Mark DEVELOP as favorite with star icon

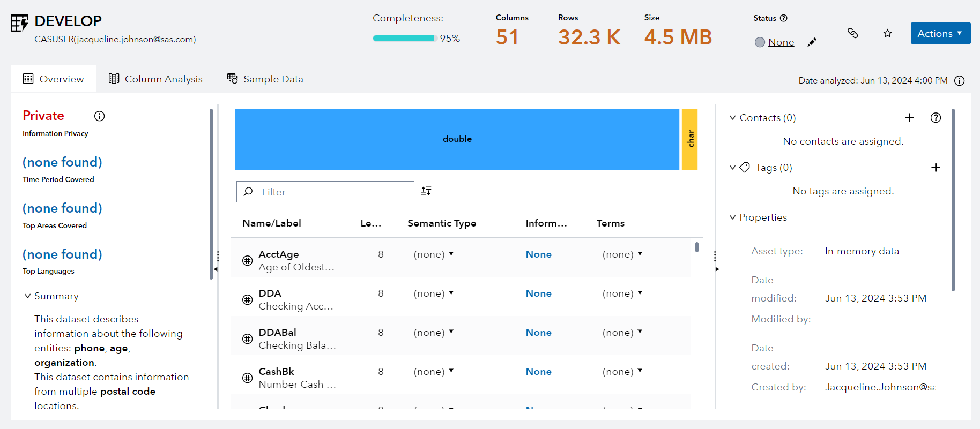pyautogui.click(x=887, y=33)
